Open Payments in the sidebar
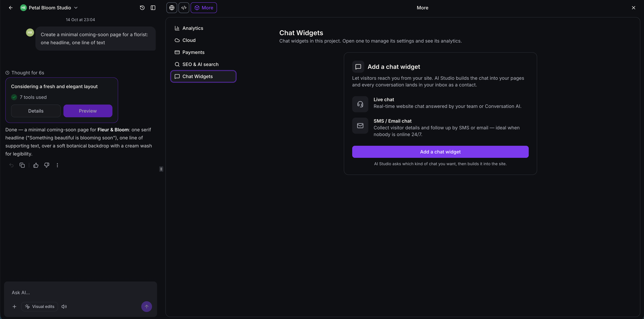 coord(203,52)
